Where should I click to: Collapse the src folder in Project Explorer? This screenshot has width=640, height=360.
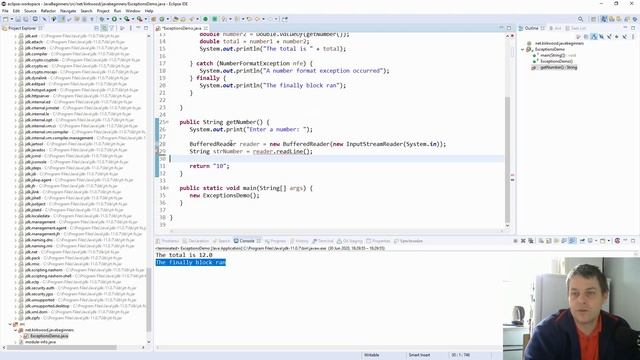(x=10, y=324)
